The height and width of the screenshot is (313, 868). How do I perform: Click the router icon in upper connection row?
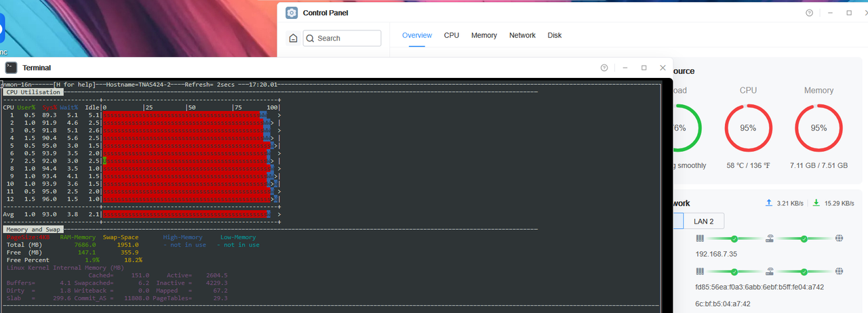tap(770, 238)
